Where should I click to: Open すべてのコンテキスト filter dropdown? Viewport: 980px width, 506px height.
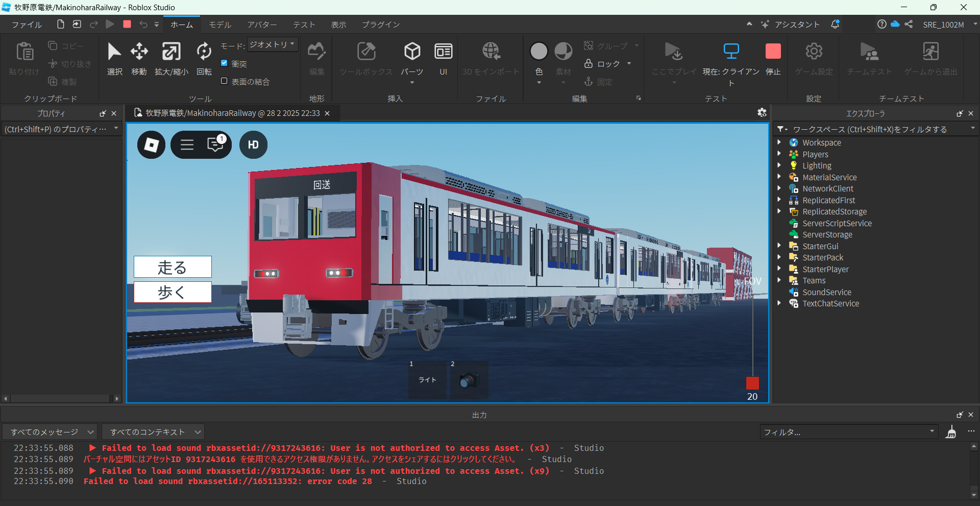point(153,432)
